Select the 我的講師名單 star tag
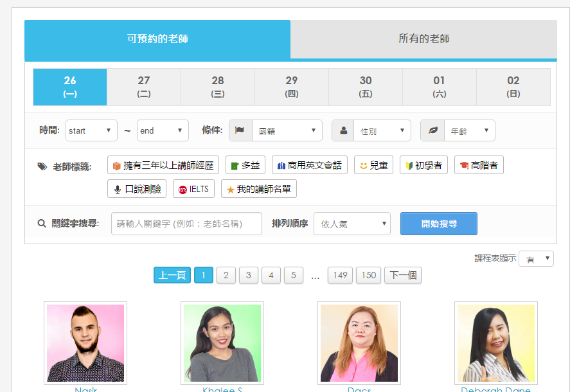Image resolution: width=570 pixels, height=392 pixels. click(x=258, y=189)
